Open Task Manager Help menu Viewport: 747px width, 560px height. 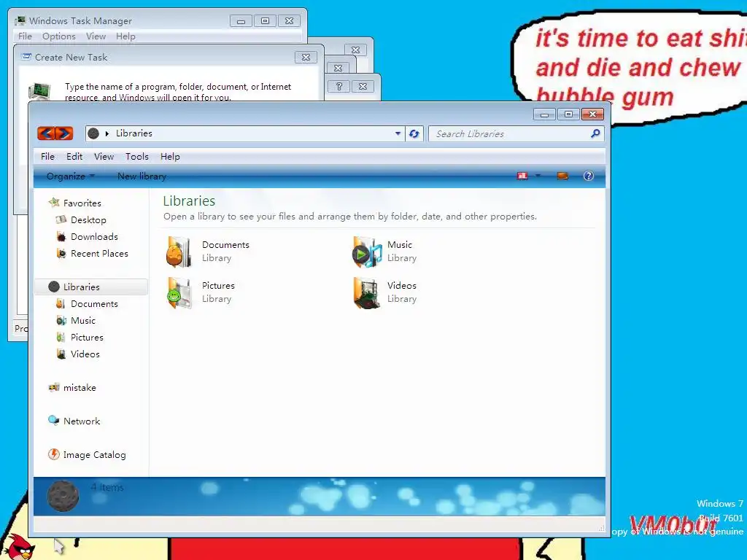click(125, 36)
